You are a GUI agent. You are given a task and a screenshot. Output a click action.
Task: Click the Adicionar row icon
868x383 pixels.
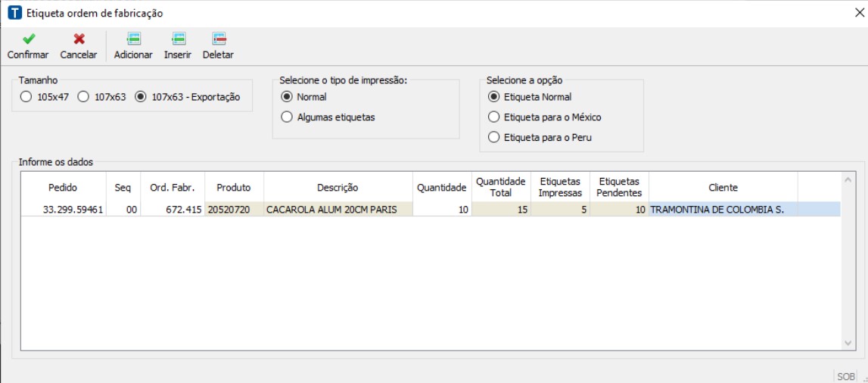tap(133, 39)
